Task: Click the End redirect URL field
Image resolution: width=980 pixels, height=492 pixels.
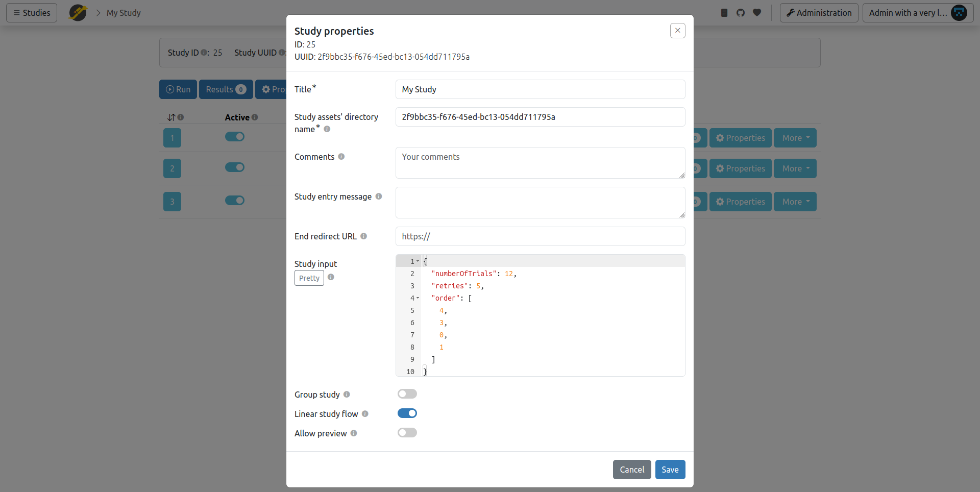Action: [x=541, y=236]
